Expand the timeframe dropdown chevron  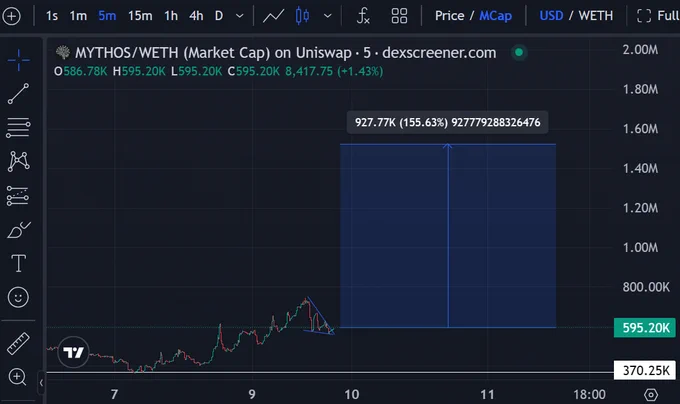click(239, 16)
